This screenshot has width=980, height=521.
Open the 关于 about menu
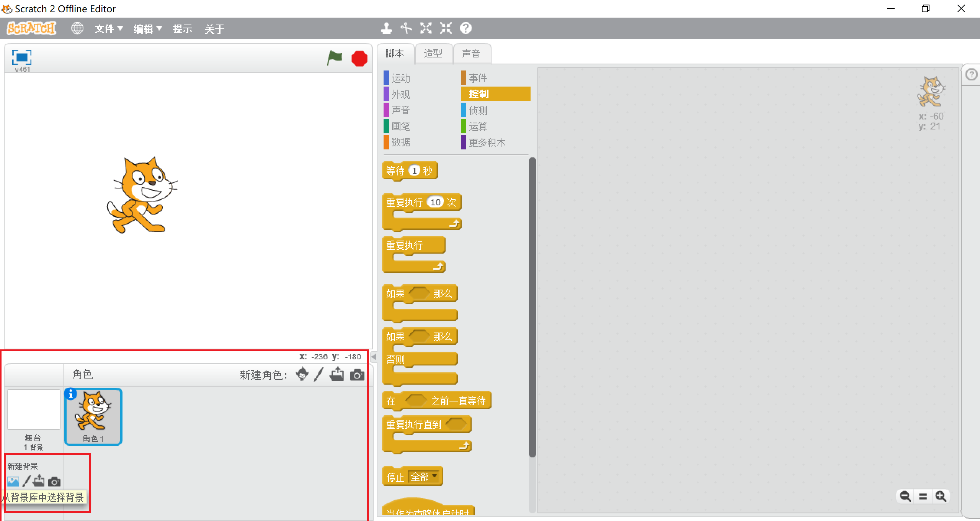214,29
